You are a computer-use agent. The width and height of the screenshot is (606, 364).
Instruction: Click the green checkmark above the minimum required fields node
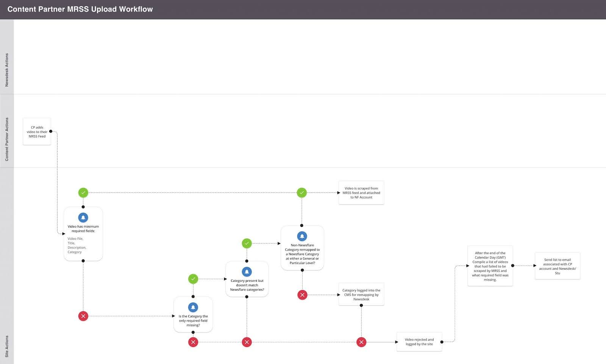coord(83,193)
